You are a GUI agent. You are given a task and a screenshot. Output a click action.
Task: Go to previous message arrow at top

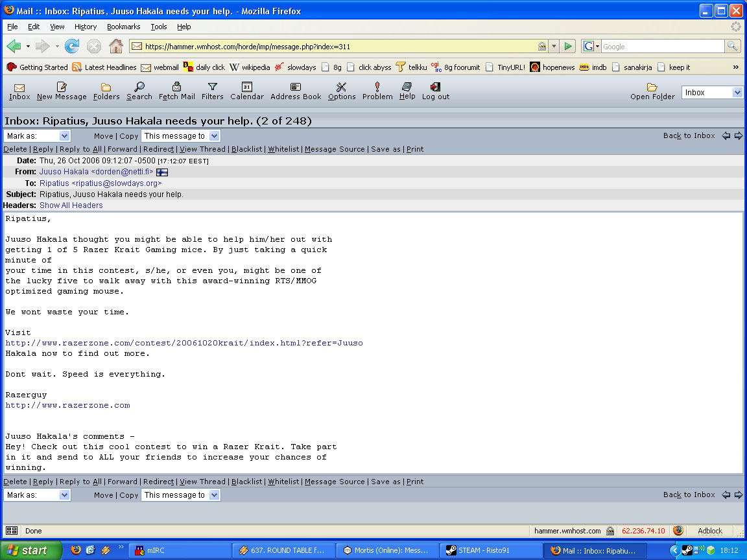coord(726,135)
